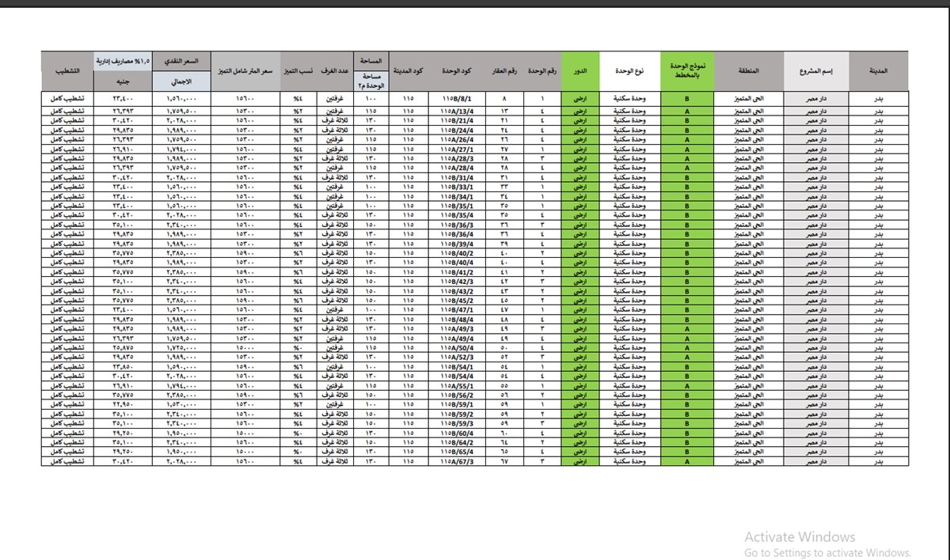Screen dimensions: 950x560
Task: Select the إسم المشروع column header
Action: pos(816,71)
